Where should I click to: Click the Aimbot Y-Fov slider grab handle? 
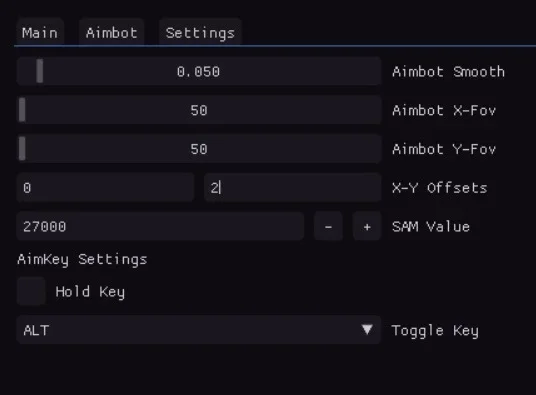(x=22, y=148)
